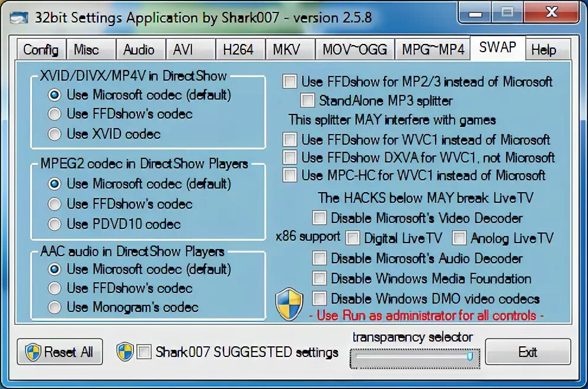
Task: Minimize the settings window
Action: coord(475,14)
